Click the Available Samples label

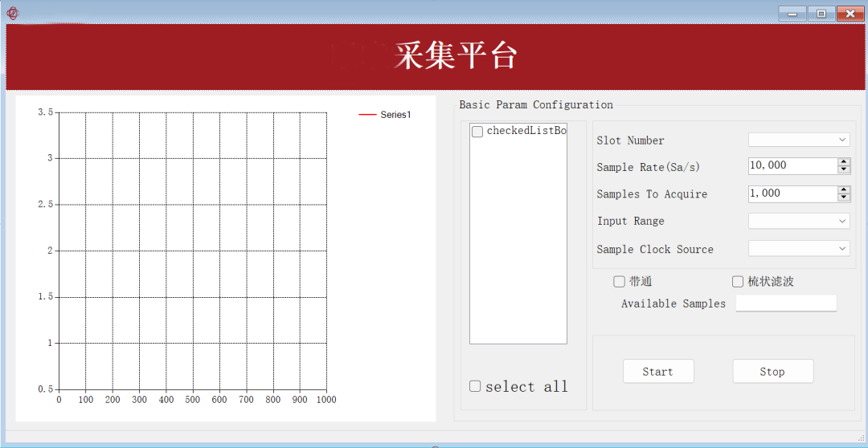674,303
